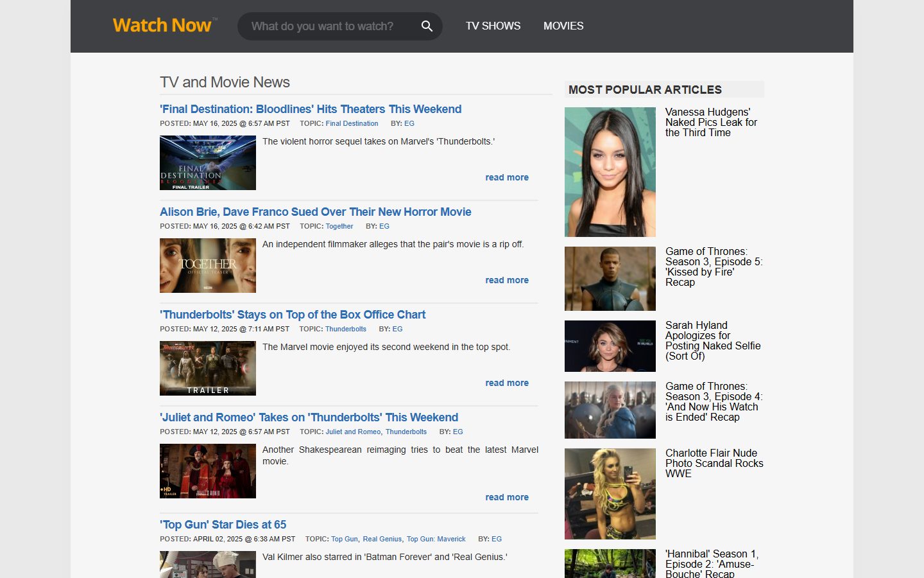Click posted date 'MAY 12, 2025 @ 6:57 AM PST'
Image resolution: width=924 pixels, height=578 pixels.
tap(241, 432)
